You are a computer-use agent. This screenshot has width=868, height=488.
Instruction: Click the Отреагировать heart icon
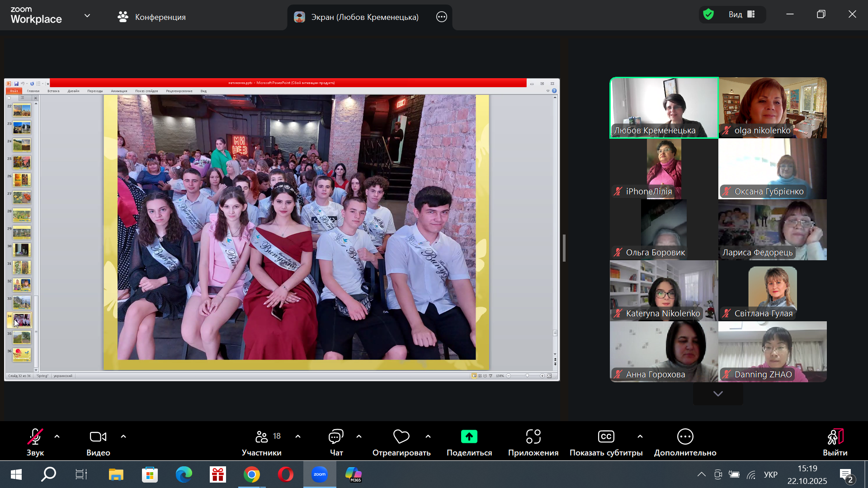click(401, 436)
